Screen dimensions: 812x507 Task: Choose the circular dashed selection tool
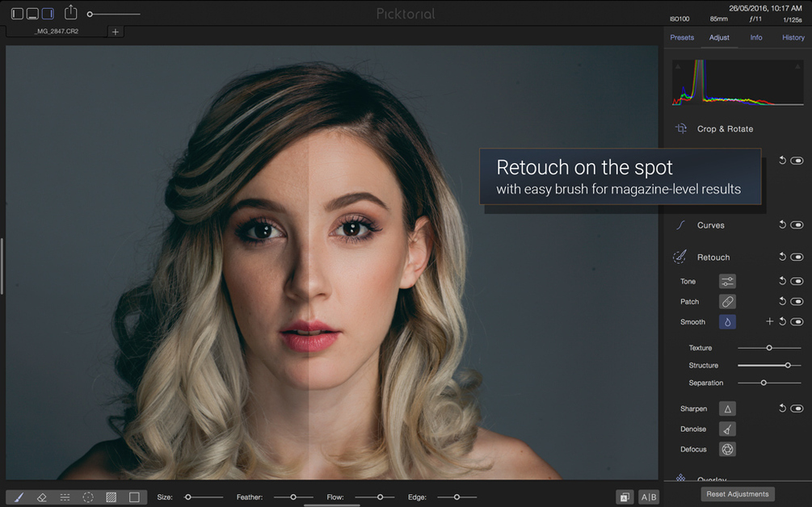pyautogui.click(x=88, y=497)
